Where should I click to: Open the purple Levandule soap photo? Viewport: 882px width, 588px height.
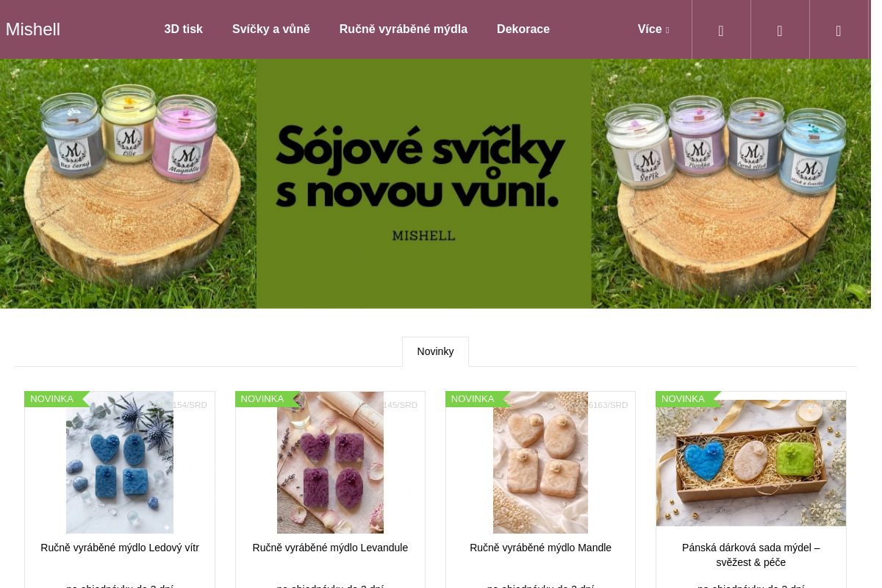click(x=330, y=462)
